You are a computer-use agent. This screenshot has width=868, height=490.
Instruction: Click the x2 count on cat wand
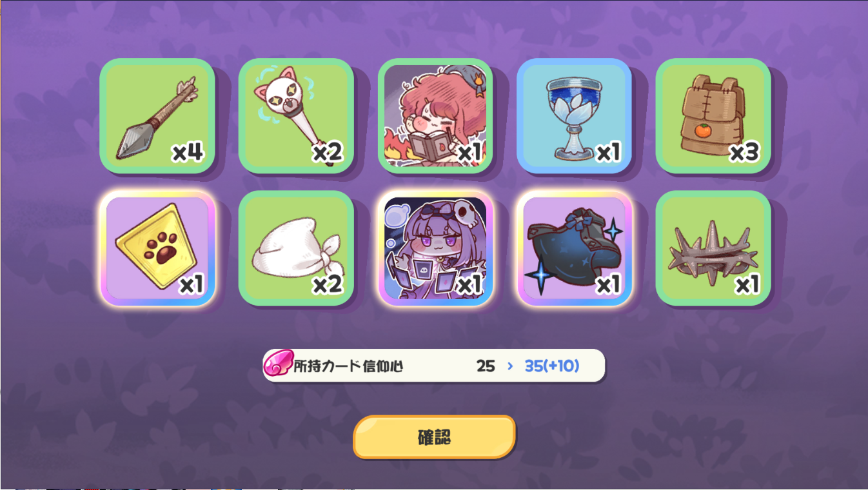tap(327, 153)
